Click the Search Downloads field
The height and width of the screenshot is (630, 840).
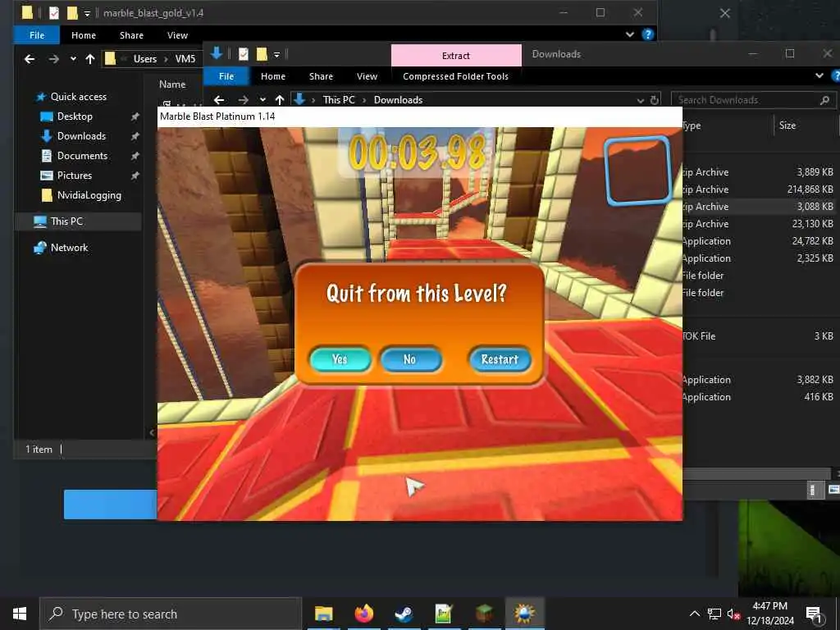754,99
